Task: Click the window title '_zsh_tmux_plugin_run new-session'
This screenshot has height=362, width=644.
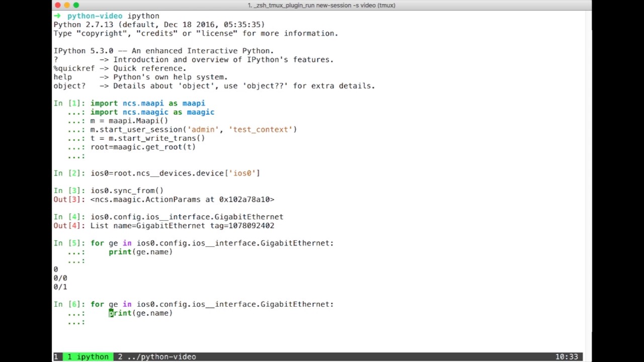Action: pos(321,5)
